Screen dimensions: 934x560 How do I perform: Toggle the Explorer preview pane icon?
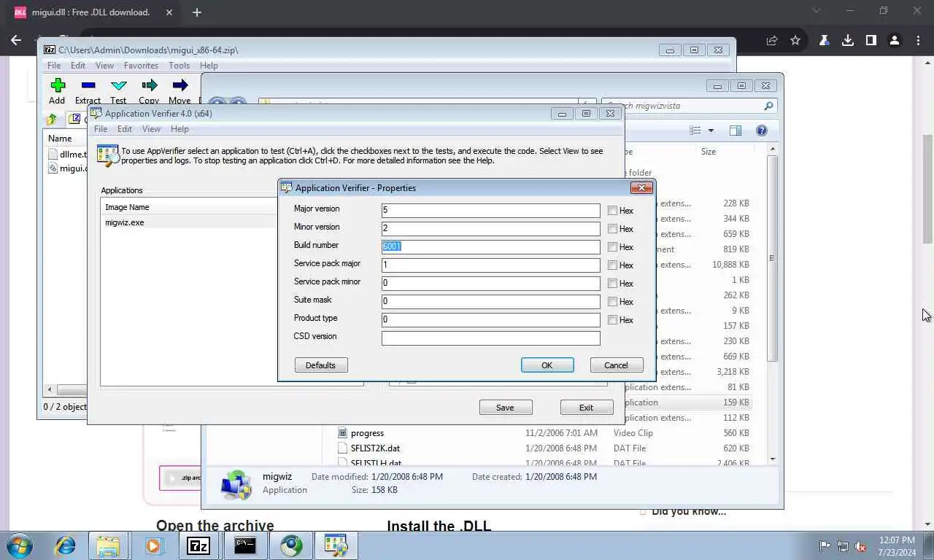click(736, 131)
